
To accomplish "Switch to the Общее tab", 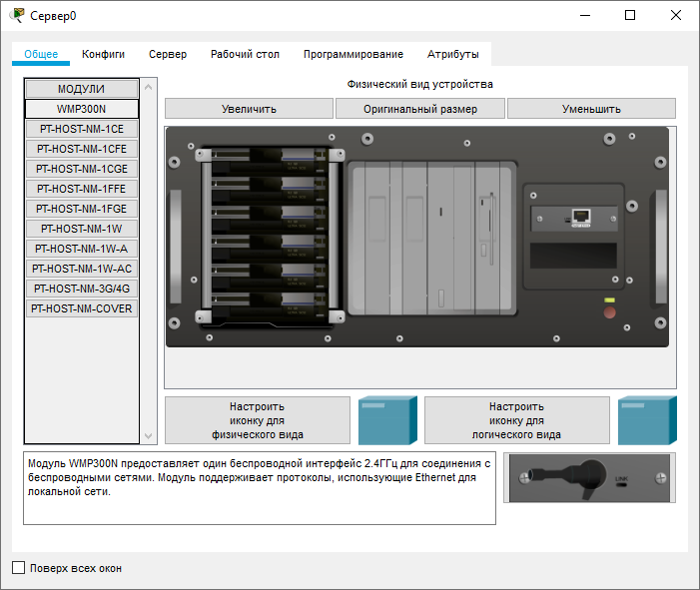I will click(x=41, y=54).
